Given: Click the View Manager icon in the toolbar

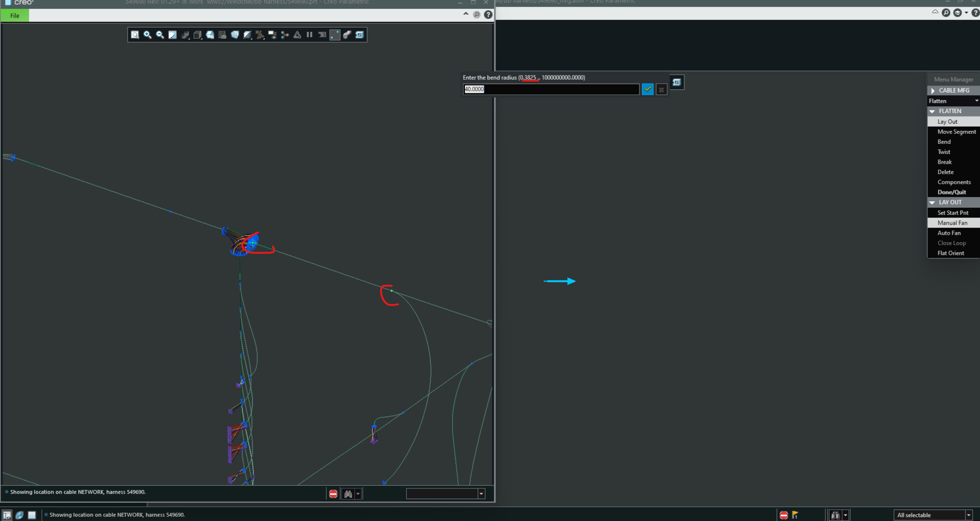Looking at the screenshot, I should [x=222, y=35].
